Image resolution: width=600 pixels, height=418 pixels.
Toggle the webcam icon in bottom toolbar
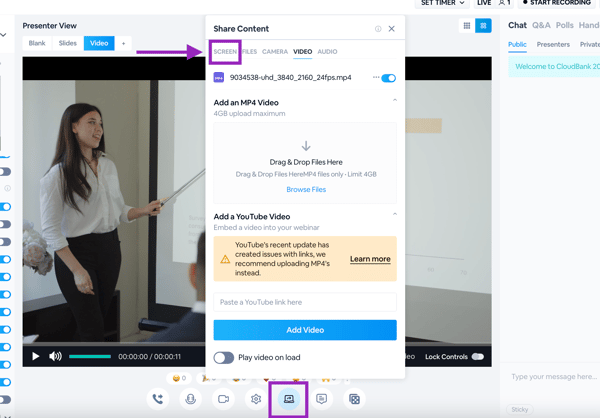(223, 399)
